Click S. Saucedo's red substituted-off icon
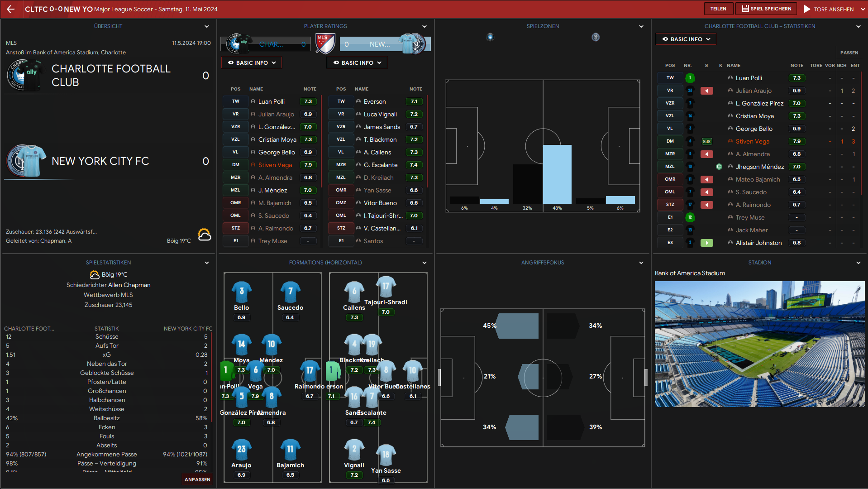868x489 pixels. pos(706,192)
